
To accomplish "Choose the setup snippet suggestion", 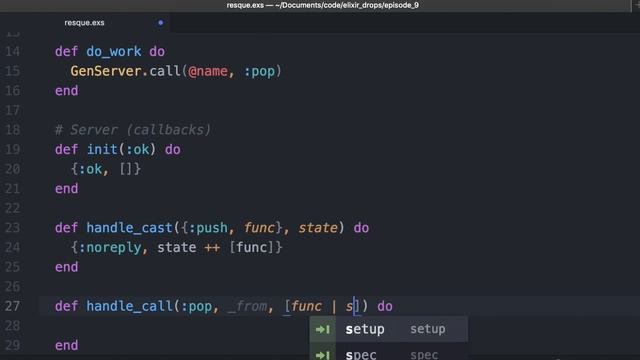I will [389, 329].
